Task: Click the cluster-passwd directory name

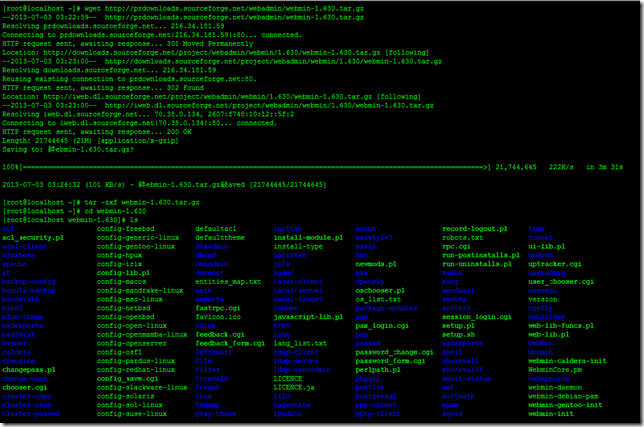Action: 31,413
